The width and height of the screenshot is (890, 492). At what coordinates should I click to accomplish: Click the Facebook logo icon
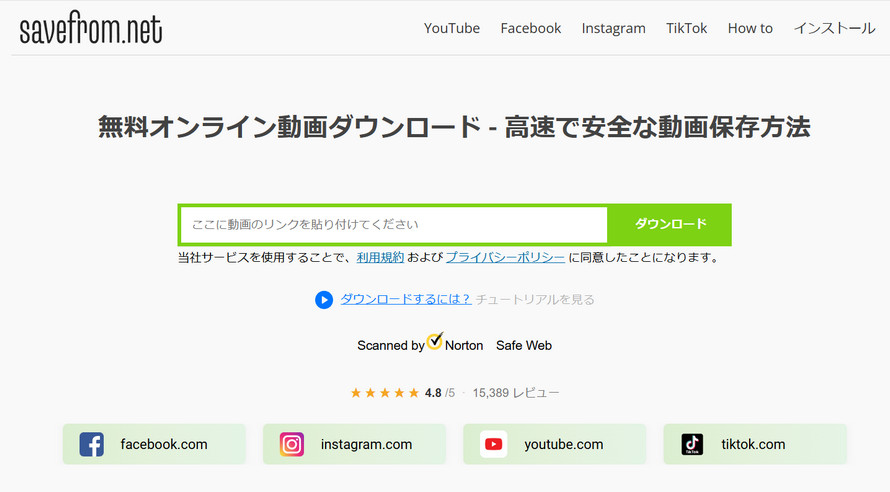[x=91, y=444]
